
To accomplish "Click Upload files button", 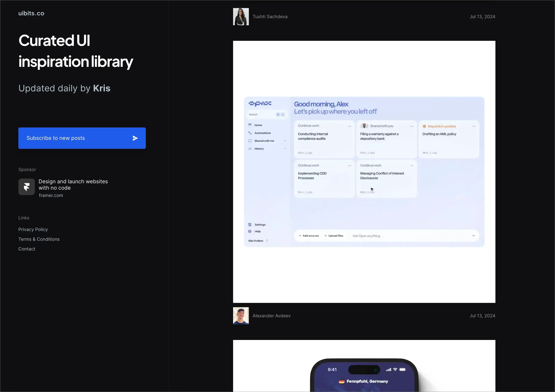I will pyautogui.click(x=334, y=236).
